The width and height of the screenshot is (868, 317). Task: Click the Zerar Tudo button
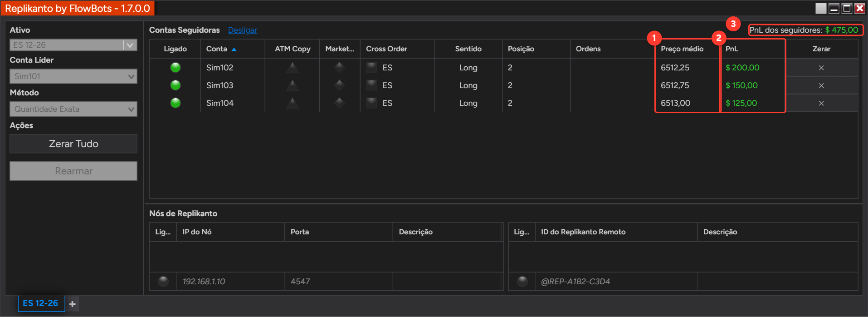pyautogui.click(x=73, y=144)
